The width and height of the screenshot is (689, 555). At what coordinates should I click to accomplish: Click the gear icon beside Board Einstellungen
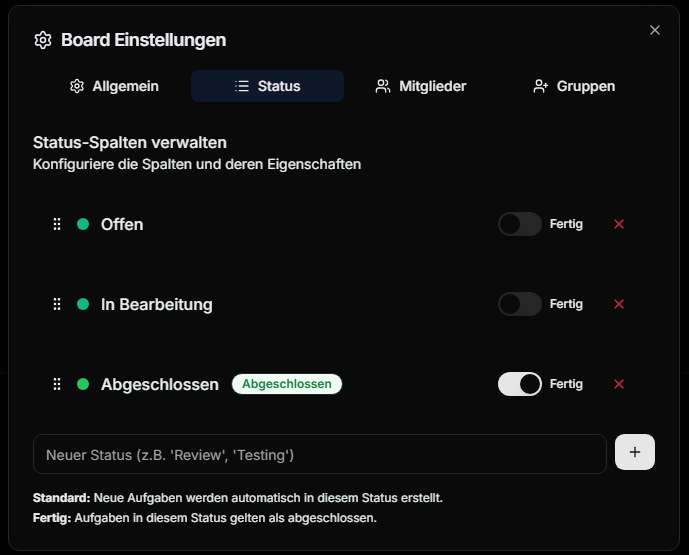click(43, 40)
